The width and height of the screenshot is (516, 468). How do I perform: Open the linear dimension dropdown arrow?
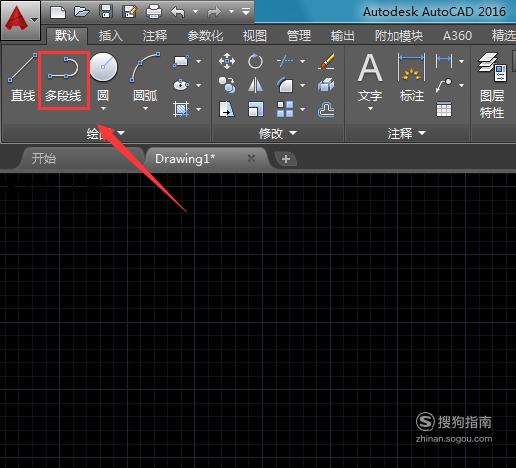pyautogui.click(x=461, y=61)
